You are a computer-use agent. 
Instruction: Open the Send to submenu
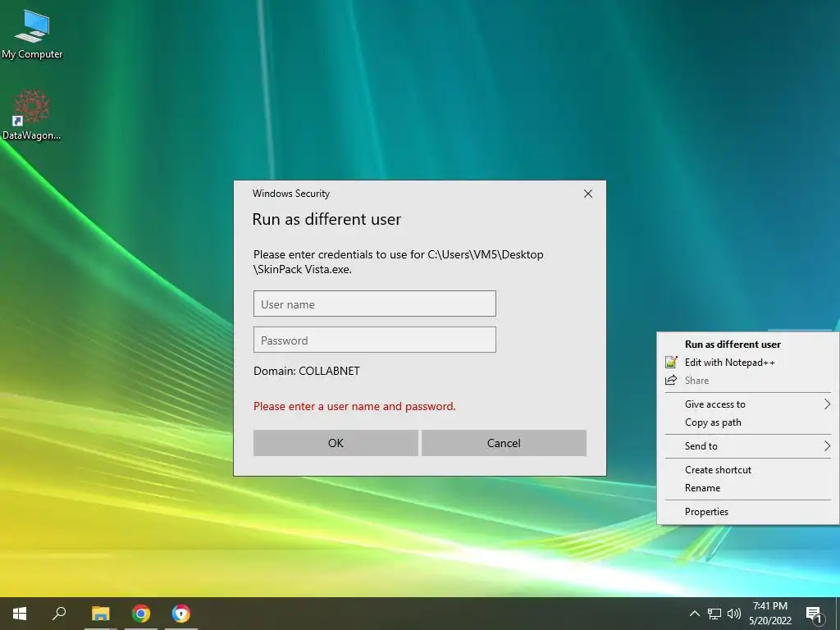(747, 446)
